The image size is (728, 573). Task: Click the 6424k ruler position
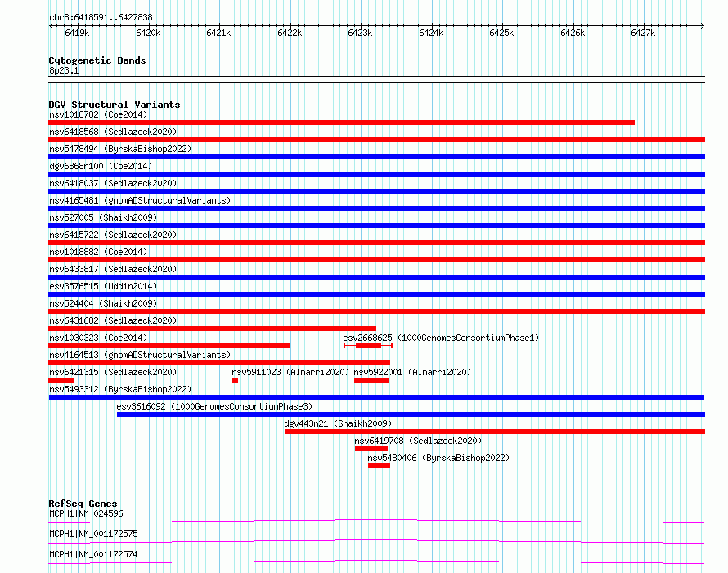coord(431,33)
